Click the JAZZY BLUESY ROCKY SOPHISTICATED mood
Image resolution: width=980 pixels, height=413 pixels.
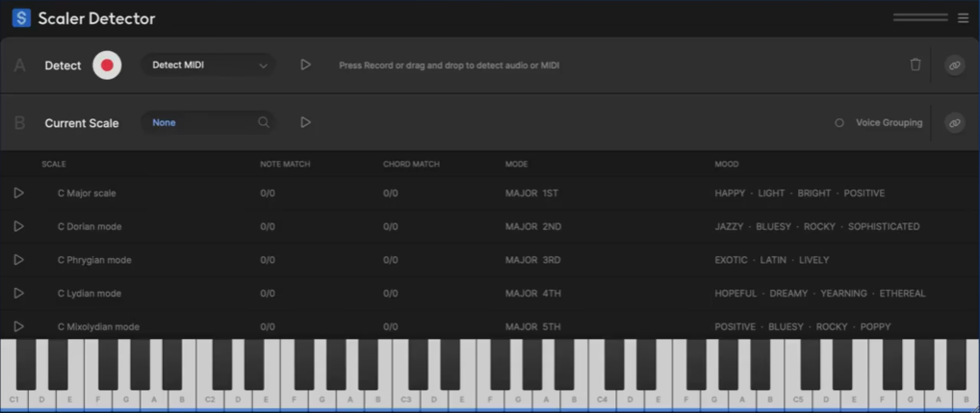pyautogui.click(x=817, y=226)
